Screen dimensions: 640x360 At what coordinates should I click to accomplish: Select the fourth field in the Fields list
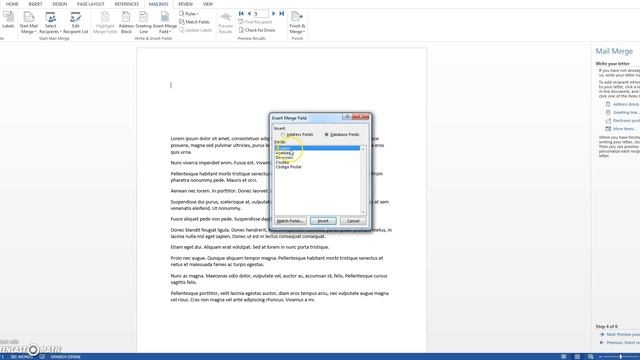point(318,162)
